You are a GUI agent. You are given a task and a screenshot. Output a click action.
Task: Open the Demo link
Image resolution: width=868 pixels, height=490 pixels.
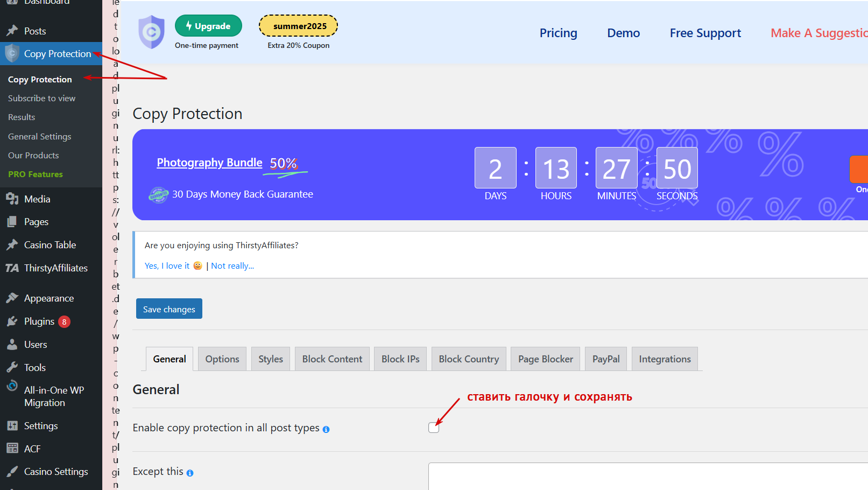[623, 33]
